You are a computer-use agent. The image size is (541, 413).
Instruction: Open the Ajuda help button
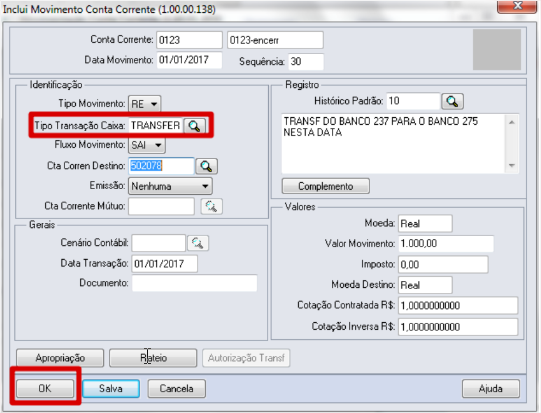(491, 389)
